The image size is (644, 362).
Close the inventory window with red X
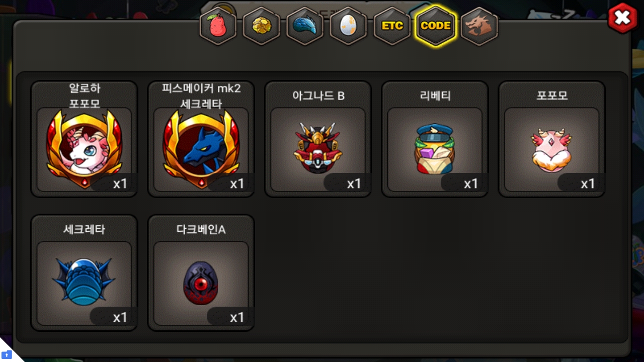pos(623,18)
